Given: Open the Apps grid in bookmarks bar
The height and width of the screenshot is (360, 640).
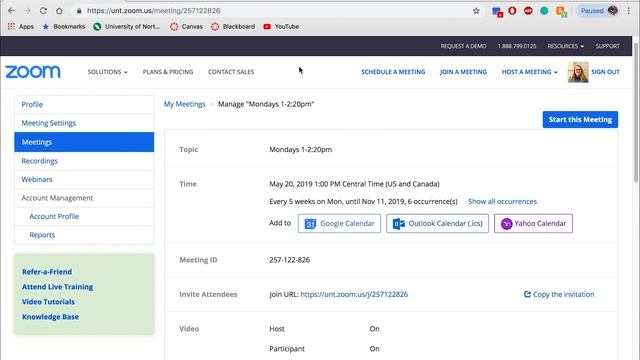Looking at the screenshot, I should point(20,27).
